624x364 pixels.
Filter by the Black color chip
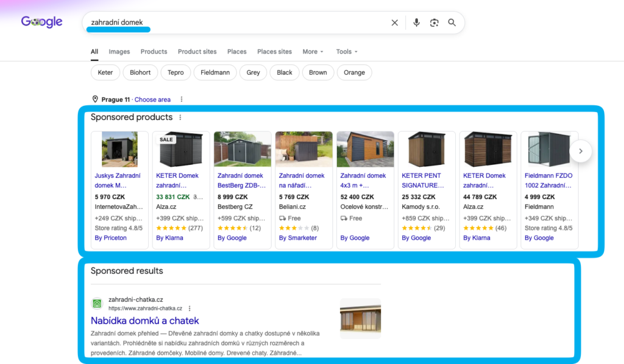pyautogui.click(x=285, y=72)
